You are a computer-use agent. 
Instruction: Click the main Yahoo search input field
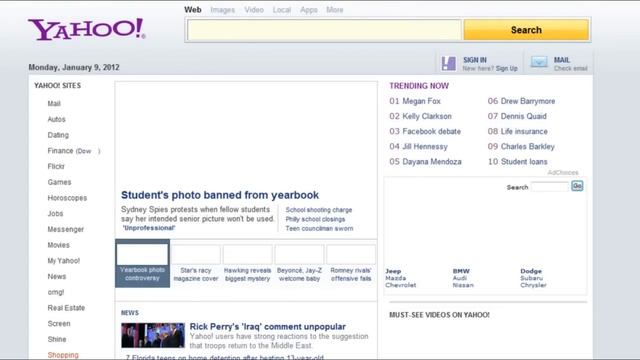[x=324, y=30]
